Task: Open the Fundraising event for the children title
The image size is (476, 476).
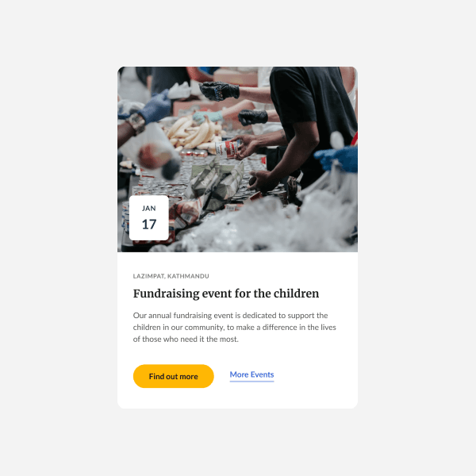Action: coord(226,294)
